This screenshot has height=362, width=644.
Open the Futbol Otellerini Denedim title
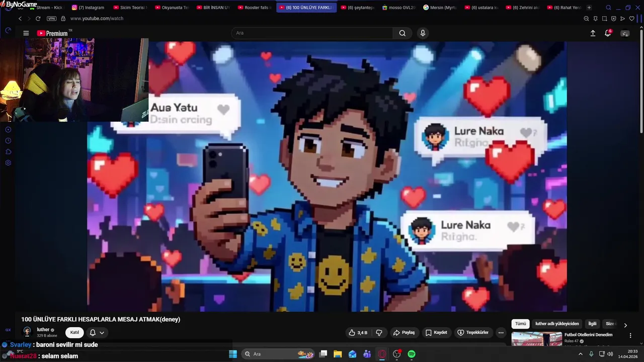click(588, 335)
